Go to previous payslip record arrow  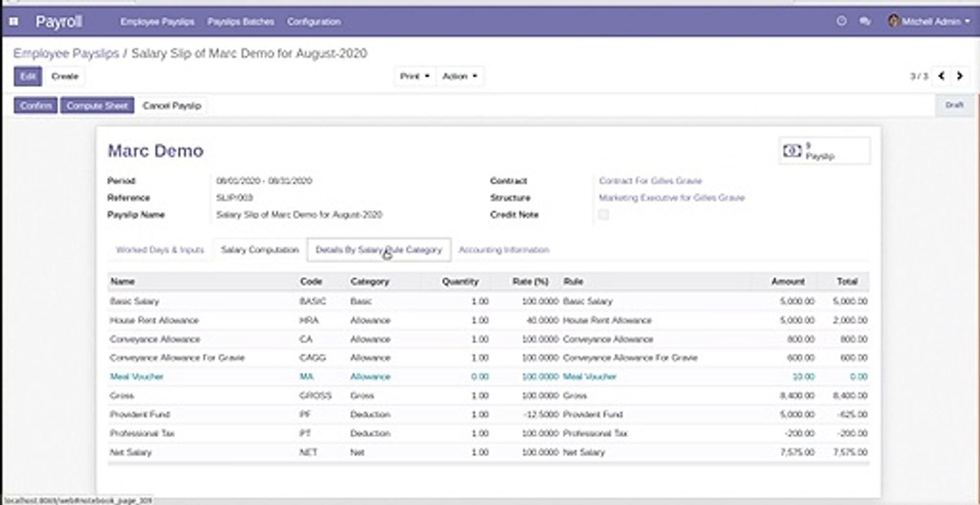[x=941, y=76]
